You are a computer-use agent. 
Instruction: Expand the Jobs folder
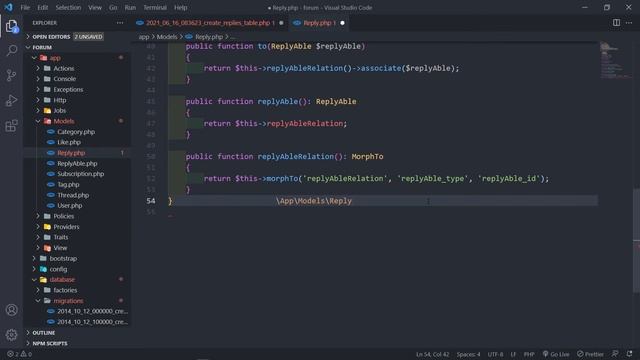pos(78,111)
